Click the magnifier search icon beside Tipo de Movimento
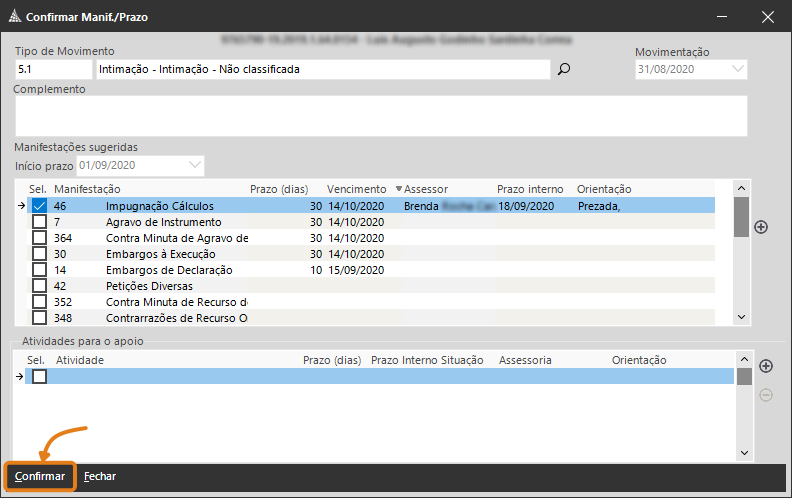The image size is (792, 498). click(x=563, y=70)
